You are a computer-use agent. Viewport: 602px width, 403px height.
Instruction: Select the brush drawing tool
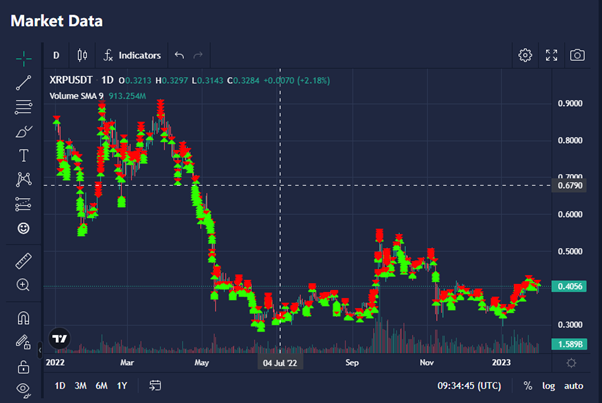(23, 131)
